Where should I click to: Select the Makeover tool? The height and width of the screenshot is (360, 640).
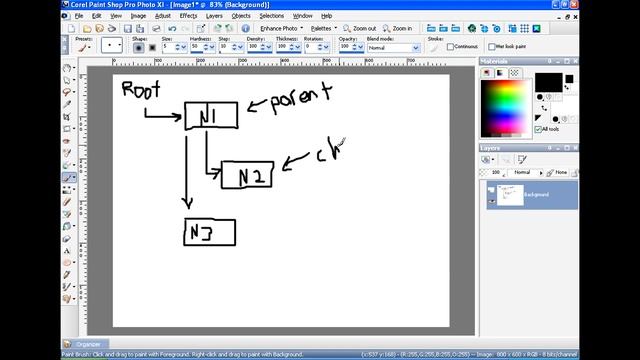point(67,153)
